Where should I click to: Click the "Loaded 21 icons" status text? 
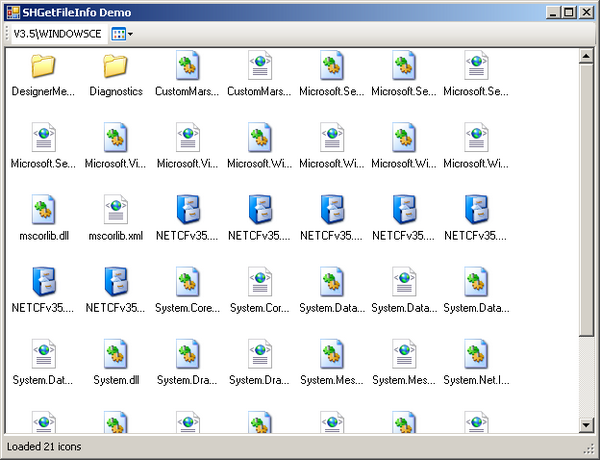pyautogui.click(x=44, y=447)
